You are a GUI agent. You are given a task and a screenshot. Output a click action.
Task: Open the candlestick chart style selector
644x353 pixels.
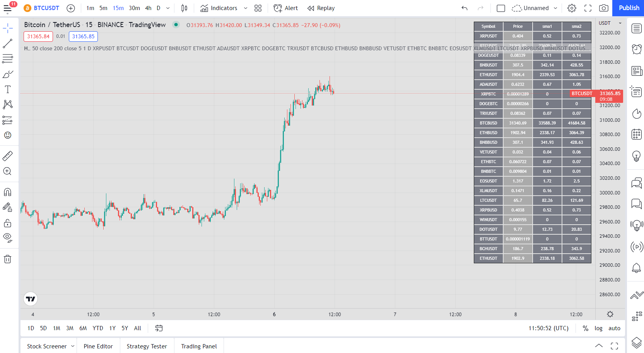tap(184, 8)
